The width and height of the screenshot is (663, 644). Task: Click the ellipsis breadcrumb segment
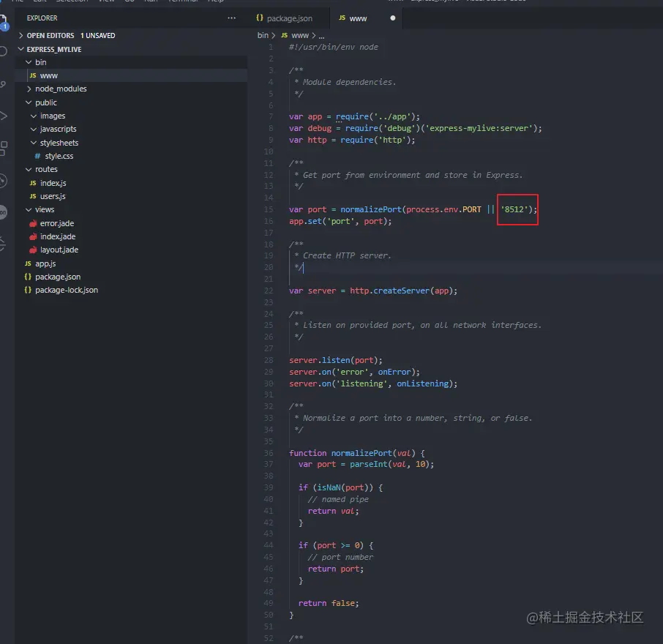[x=321, y=36]
